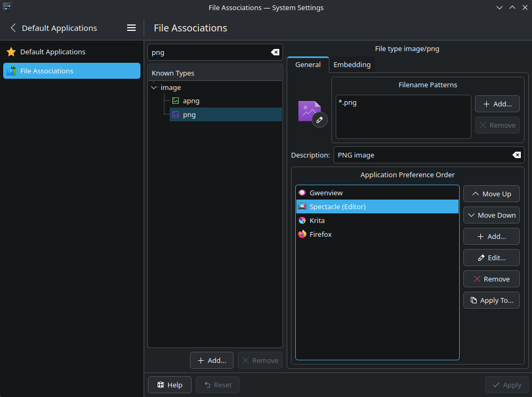Switch to the Embedding tab
532x397 pixels.
352,64
